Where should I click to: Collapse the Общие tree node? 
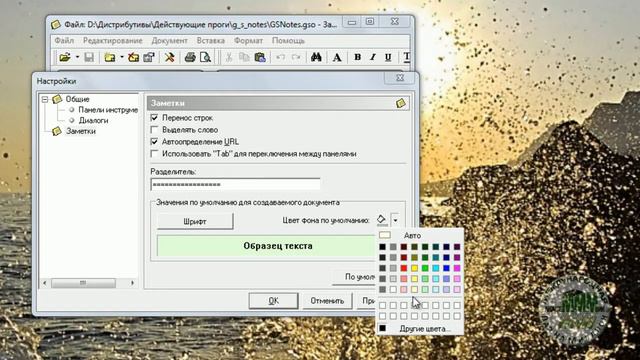pyautogui.click(x=45, y=99)
